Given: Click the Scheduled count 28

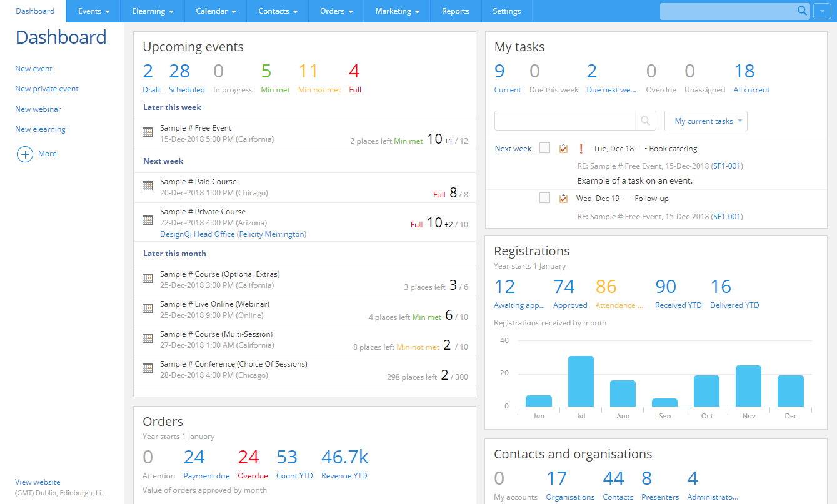Looking at the screenshot, I should [x=179, y=71].
